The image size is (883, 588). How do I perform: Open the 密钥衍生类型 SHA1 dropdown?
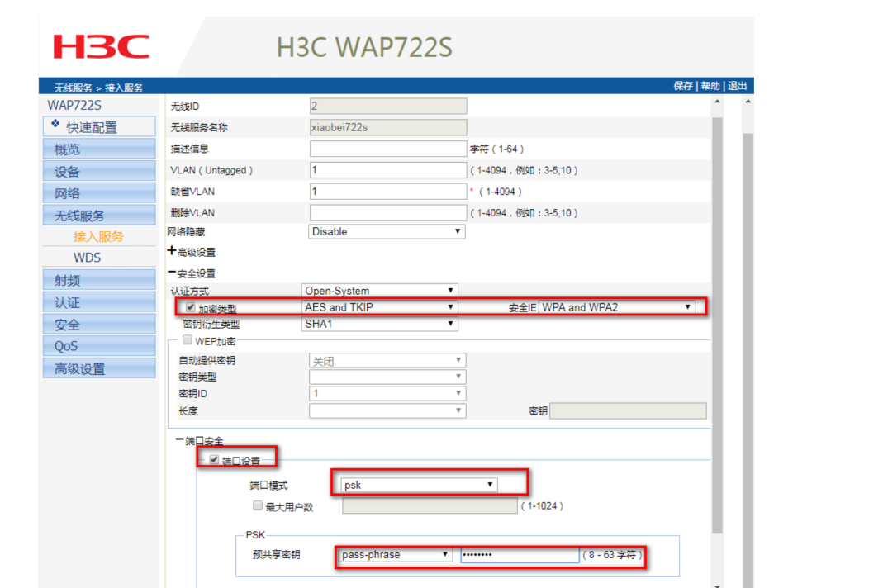[380, 324]
